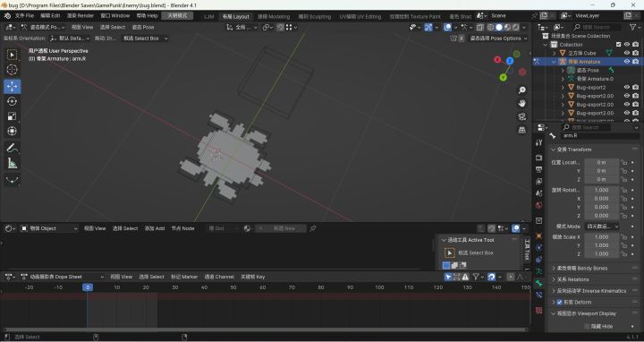Click the blue Z axis on gizmo
Image resolution: width=644 pixels, height=342 pixels.
(x=510, y=61)
